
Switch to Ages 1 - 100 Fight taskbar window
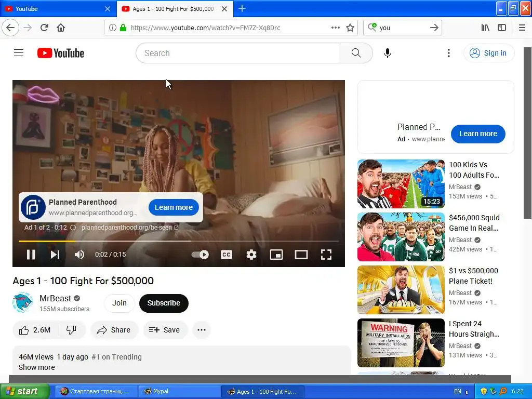(262, 391)
